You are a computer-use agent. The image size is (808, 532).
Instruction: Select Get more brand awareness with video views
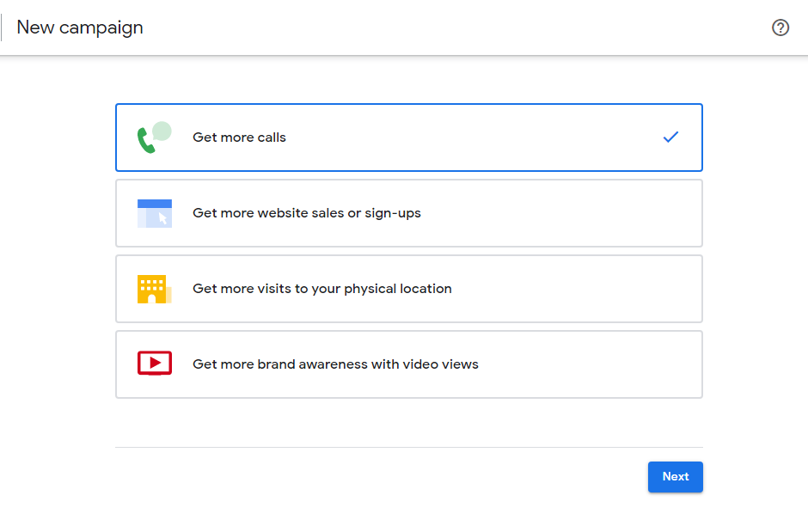[x=409, y=364]
